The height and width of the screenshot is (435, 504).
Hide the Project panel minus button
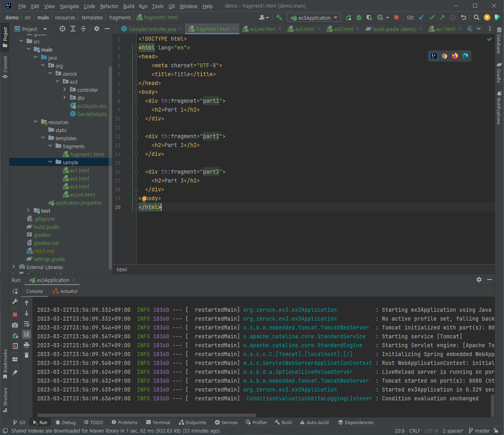coord(107,29)
